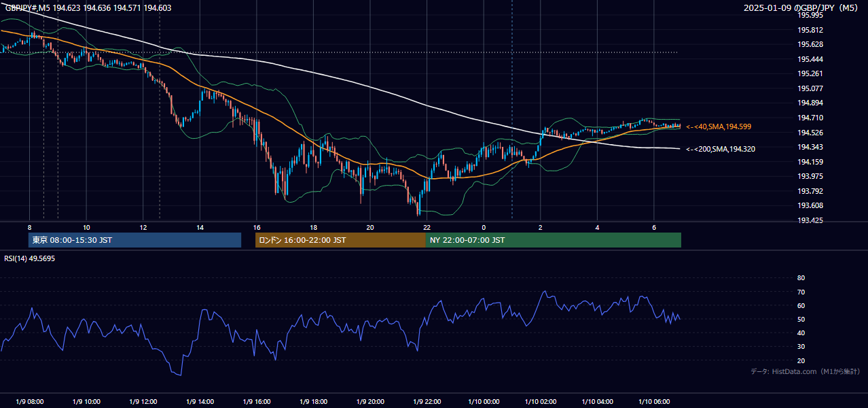The height and width of the screenshot is (408, 868).
Task: Click price axis label 193.425
Action: (x=810, y=220)
